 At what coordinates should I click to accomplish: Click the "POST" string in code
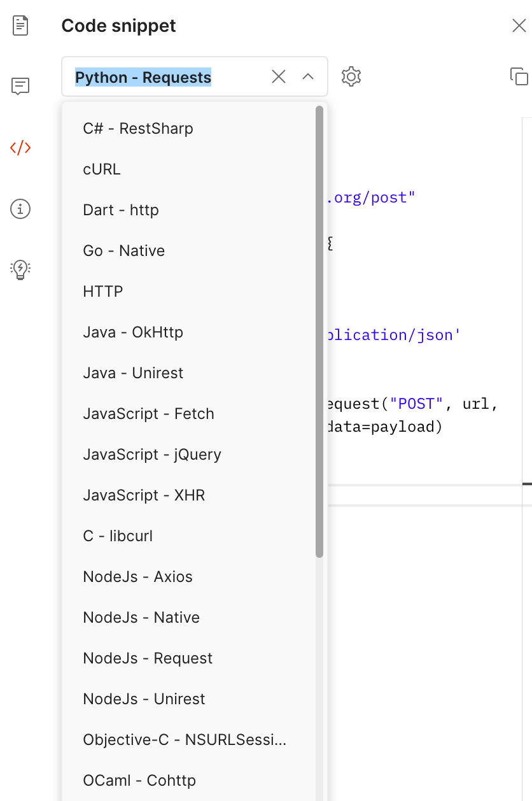pos(416,404)
